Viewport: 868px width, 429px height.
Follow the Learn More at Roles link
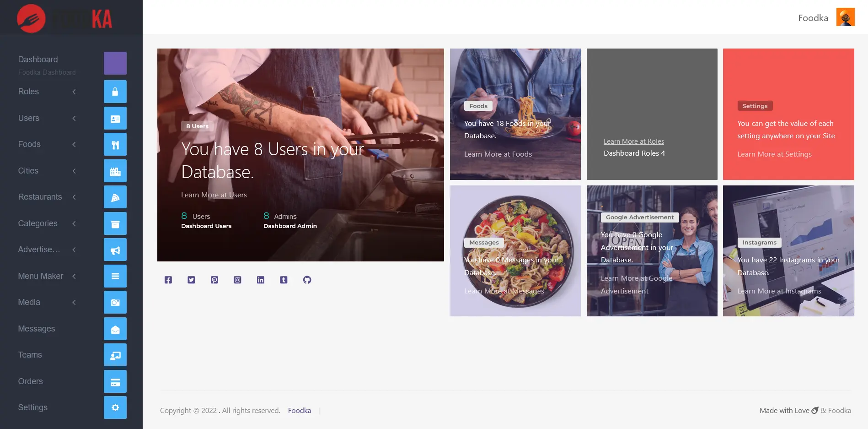(633, 141)
